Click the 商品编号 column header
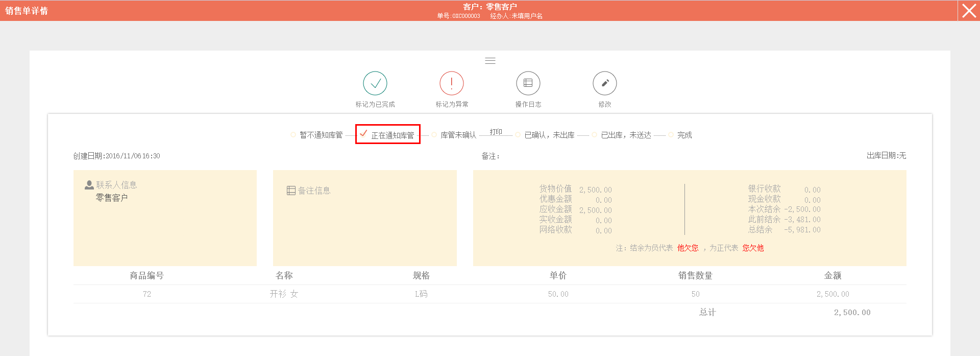 (146, 275)
